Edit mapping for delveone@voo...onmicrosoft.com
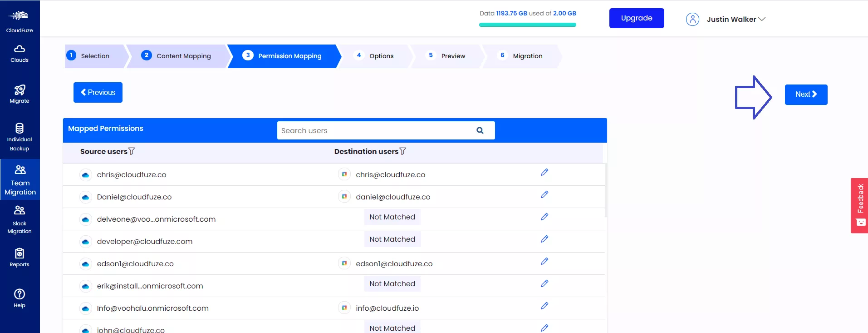This screenshot has height=333, width=868. [x=544, y=217]
